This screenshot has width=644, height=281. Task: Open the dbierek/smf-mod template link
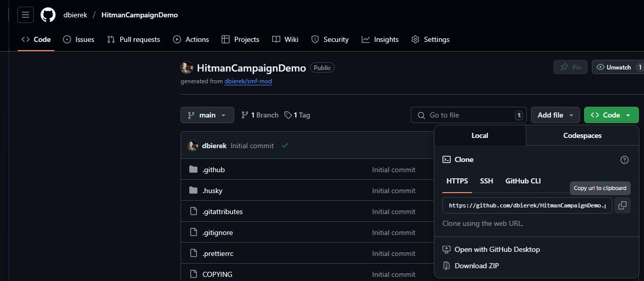248,81
